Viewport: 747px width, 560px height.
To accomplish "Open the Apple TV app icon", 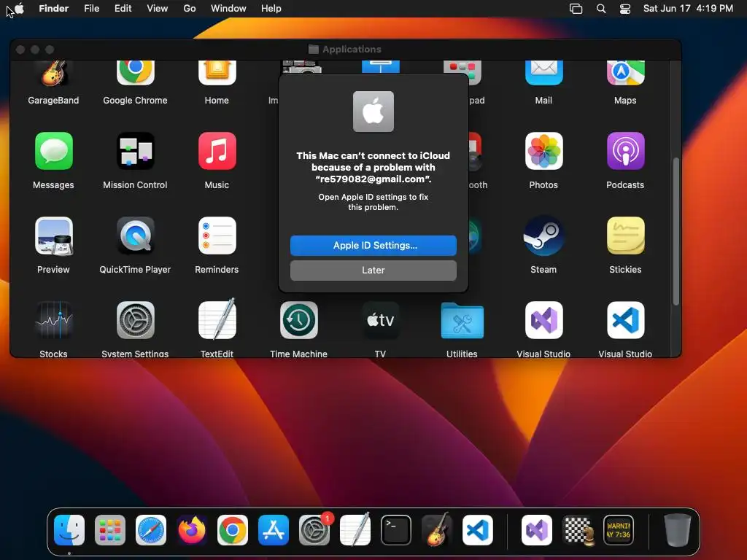I will [x=380, y=320].
